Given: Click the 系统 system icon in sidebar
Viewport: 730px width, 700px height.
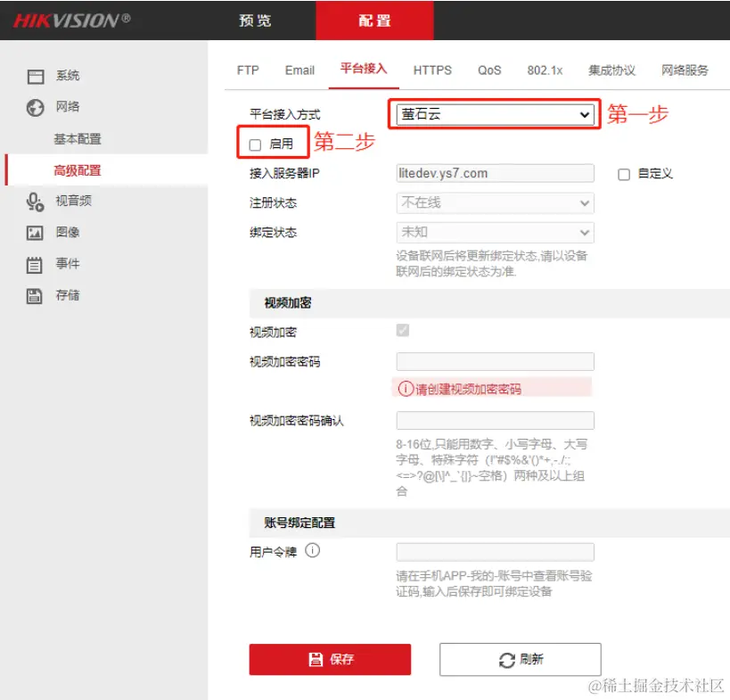Looking at the screenshot, I should pyautogui.click(x=36, y=76).
